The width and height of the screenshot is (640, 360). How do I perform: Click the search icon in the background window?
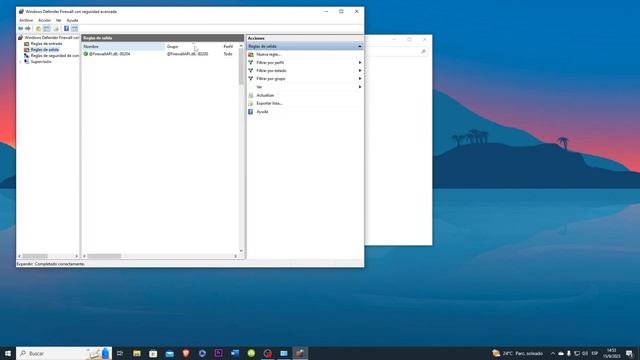coord(423,51)
